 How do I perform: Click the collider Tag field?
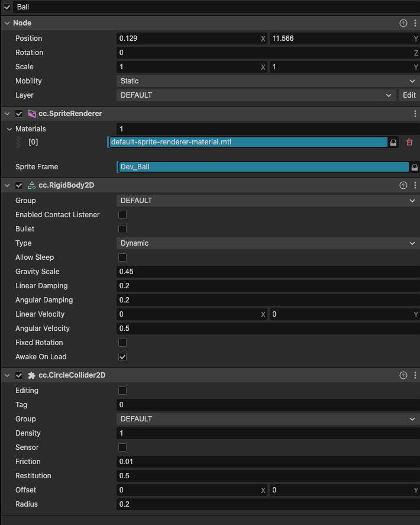pyautogui.click(x=268, y=405)
